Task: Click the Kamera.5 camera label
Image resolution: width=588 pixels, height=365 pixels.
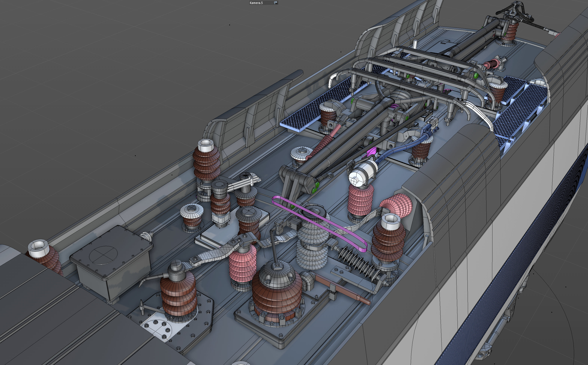Action: coord(256,3)
